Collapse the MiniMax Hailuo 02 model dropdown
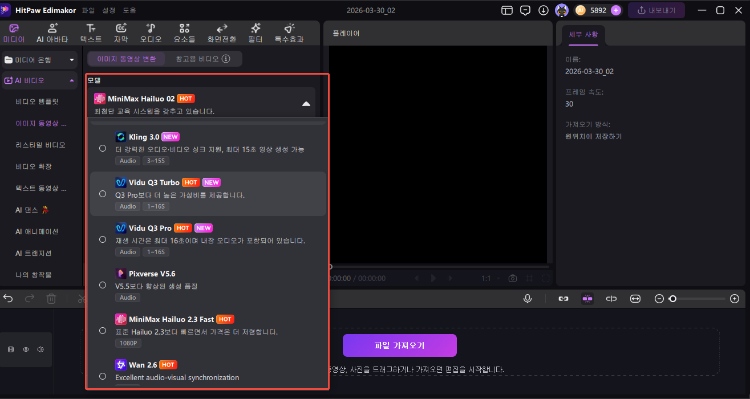 [x=306, y=103]
